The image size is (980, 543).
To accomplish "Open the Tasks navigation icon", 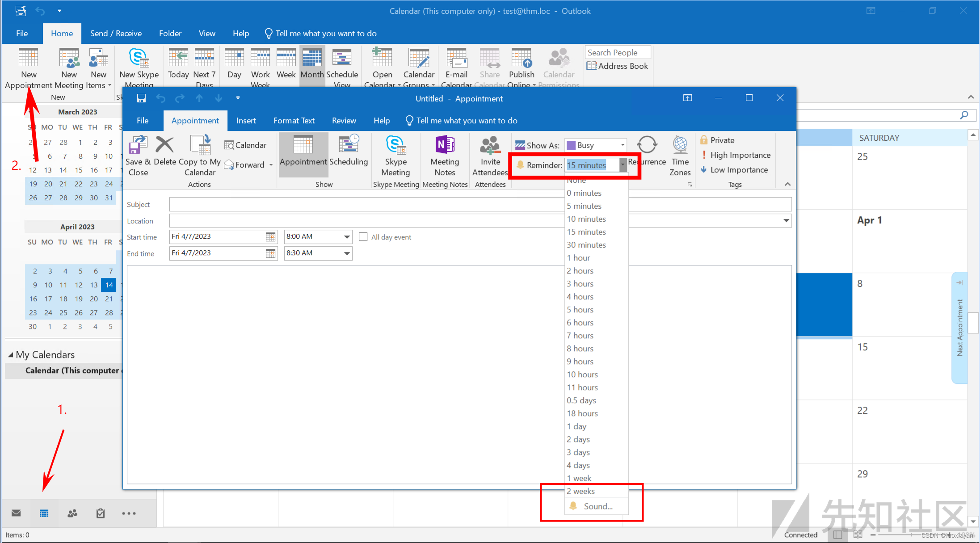I will [x=101, y=513].
